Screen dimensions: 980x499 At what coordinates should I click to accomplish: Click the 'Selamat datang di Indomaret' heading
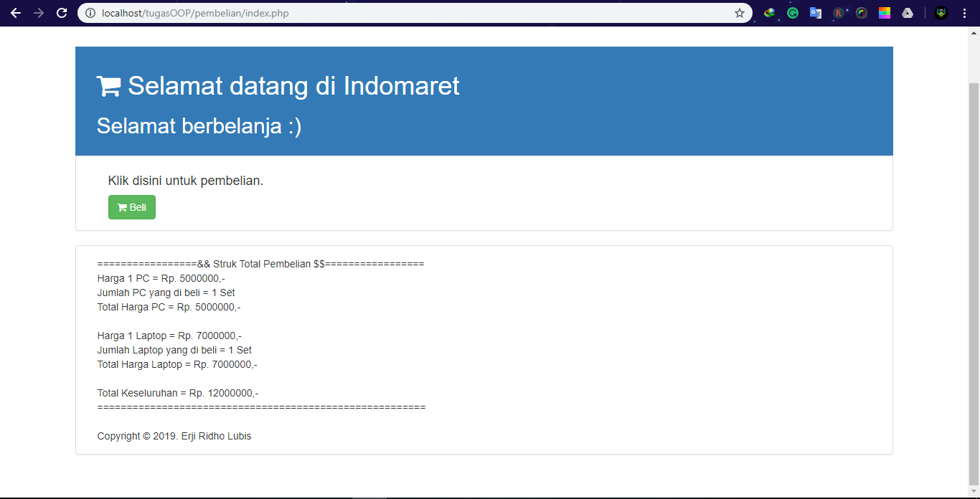(x=293, y=86)
